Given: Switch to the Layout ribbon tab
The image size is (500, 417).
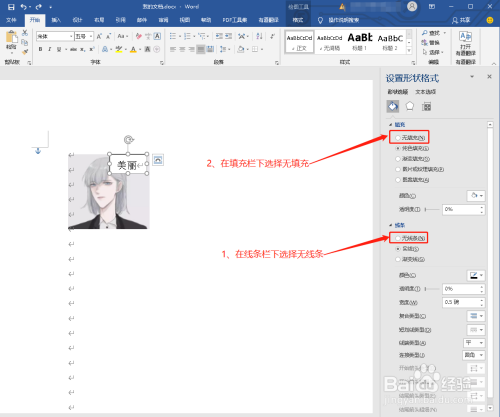Looking at the screenshot, I should point(99,20).
